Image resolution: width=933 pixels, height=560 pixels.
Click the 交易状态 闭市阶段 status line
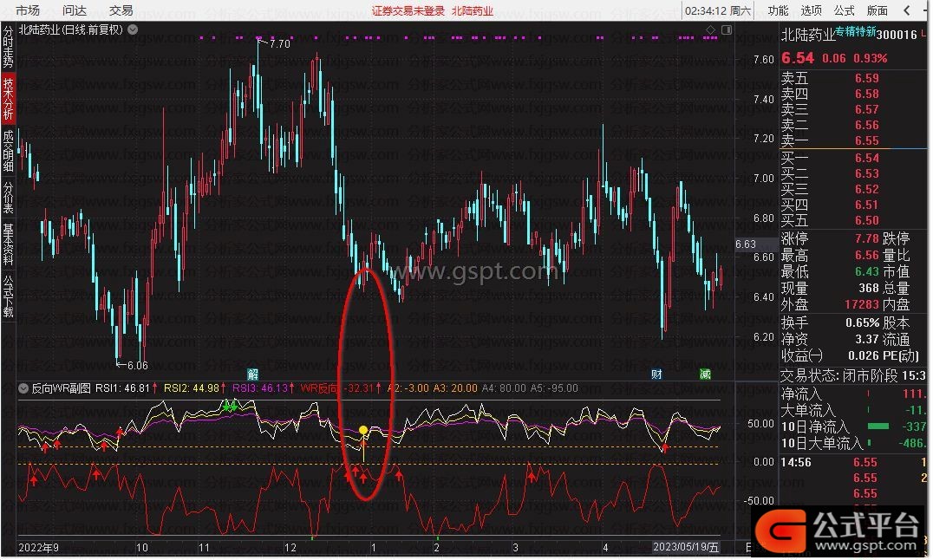(853, 376)
